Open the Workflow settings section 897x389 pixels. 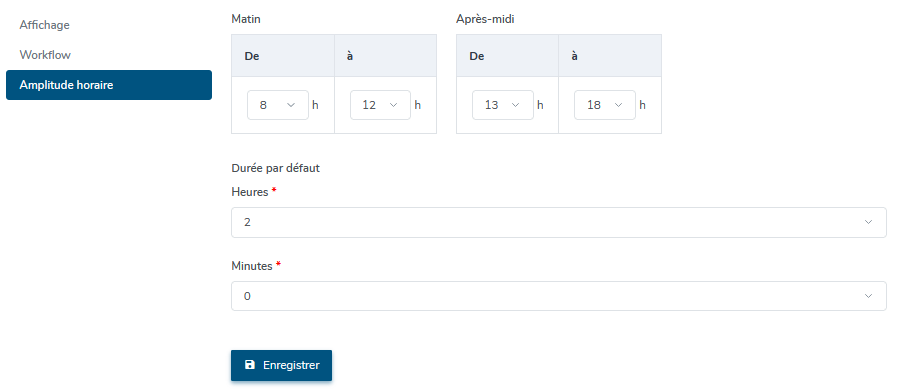coord(45,55)
